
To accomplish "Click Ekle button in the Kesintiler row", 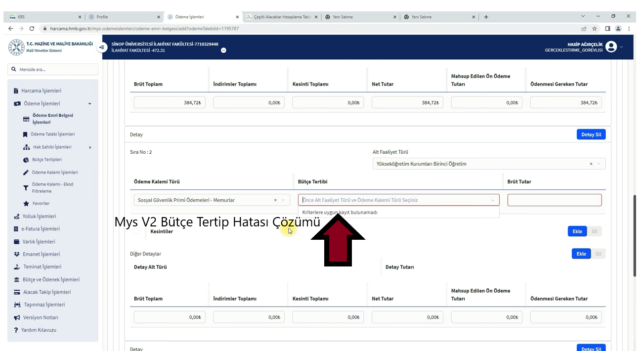I will pyautogui.click(x=577, y=231).
